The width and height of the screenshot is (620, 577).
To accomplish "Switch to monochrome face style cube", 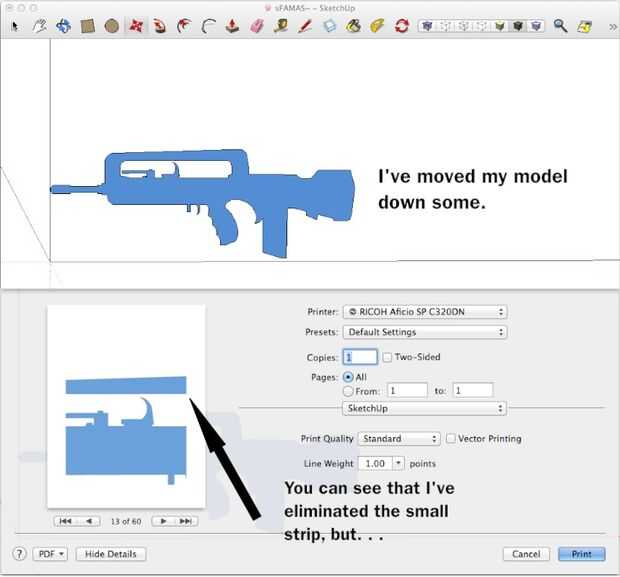I will pyautogui.click(x=536, y=26).
